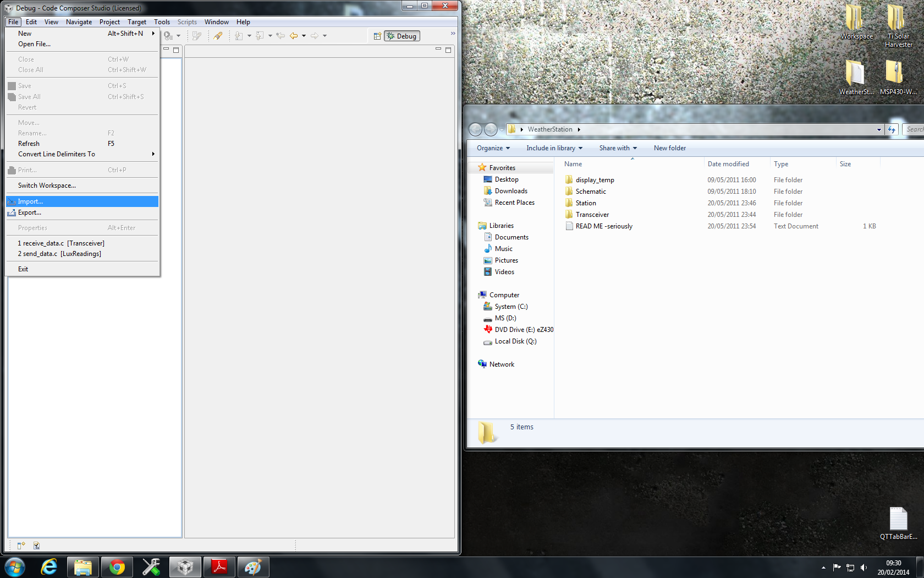924x578 pixels.
Task: Show hidden system tray icons arrow
Action: pos(823,568)
